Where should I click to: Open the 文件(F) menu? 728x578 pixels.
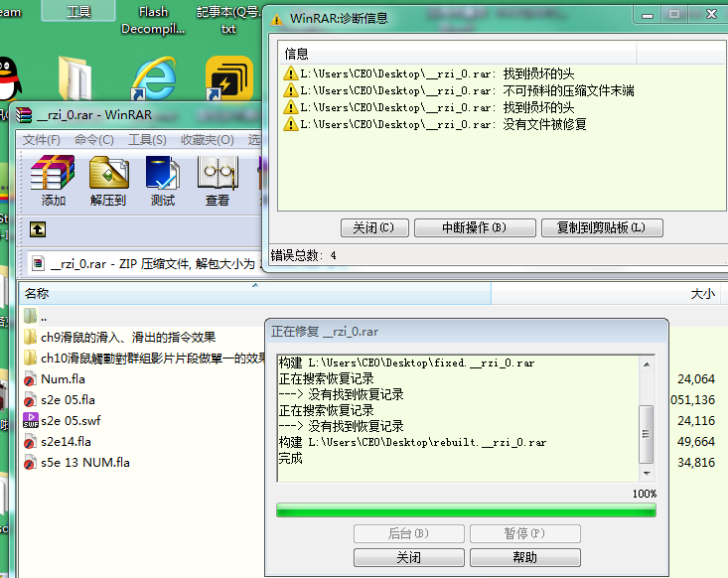pos(42,139)
